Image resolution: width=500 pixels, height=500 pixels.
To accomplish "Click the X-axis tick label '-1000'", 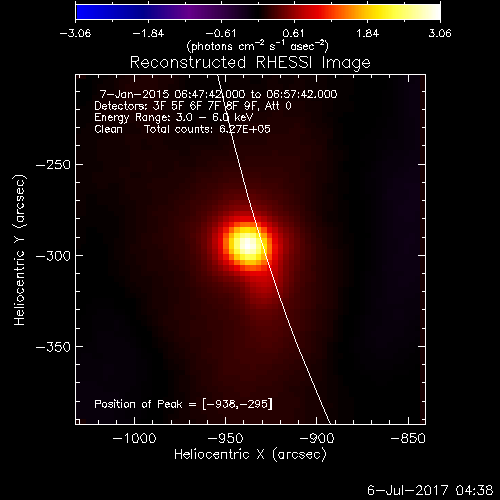I will [x=135, y=438].
